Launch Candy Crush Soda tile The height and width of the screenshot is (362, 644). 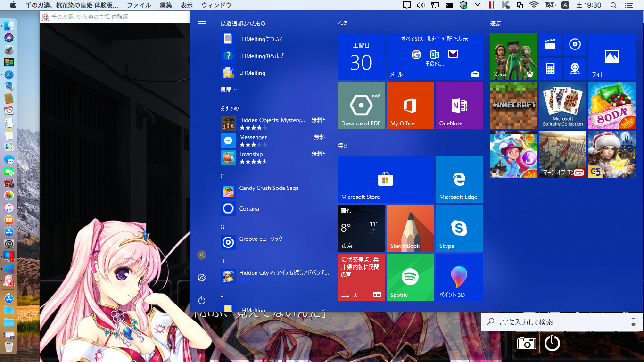tap(612, 106)
